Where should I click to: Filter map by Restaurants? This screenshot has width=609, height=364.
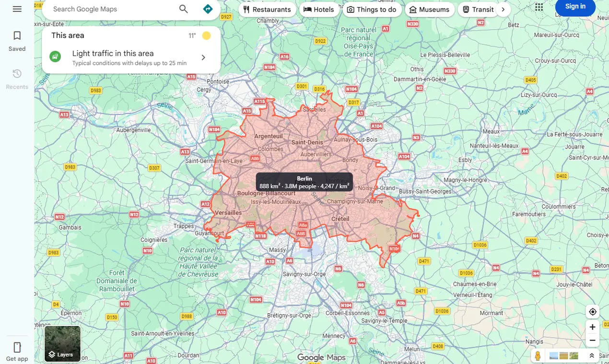point(267,10)
